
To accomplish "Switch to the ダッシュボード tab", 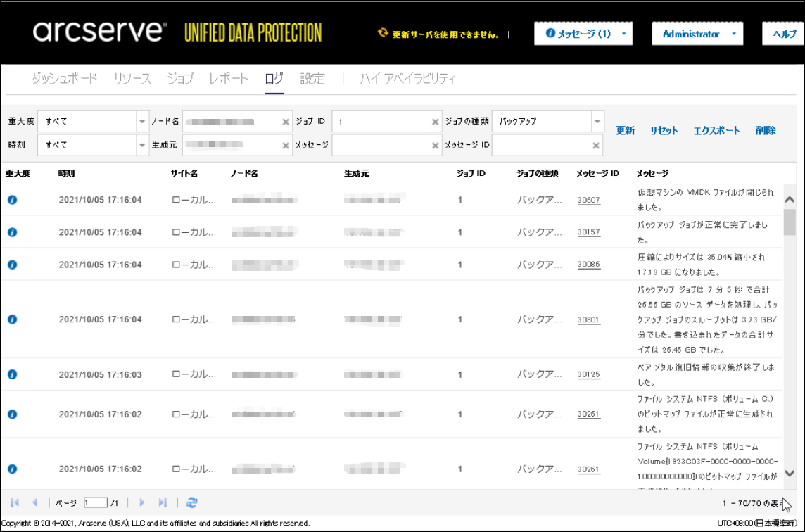I will coord(64,79).
